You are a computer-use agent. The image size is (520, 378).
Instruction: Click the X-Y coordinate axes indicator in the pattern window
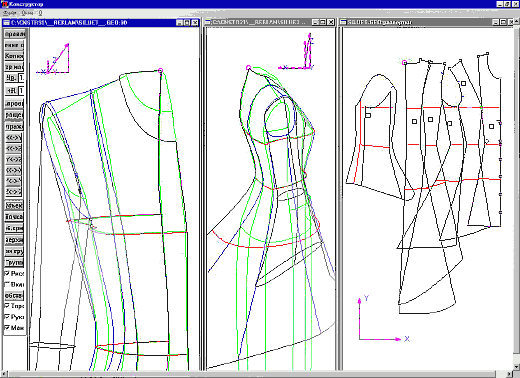pos(383,319)
